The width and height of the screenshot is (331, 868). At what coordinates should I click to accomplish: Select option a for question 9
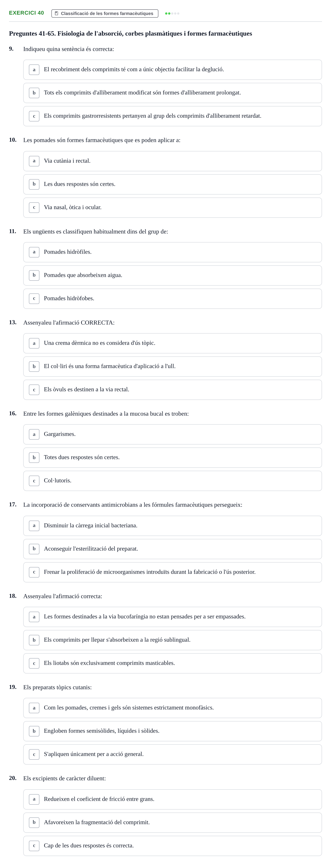172,70
